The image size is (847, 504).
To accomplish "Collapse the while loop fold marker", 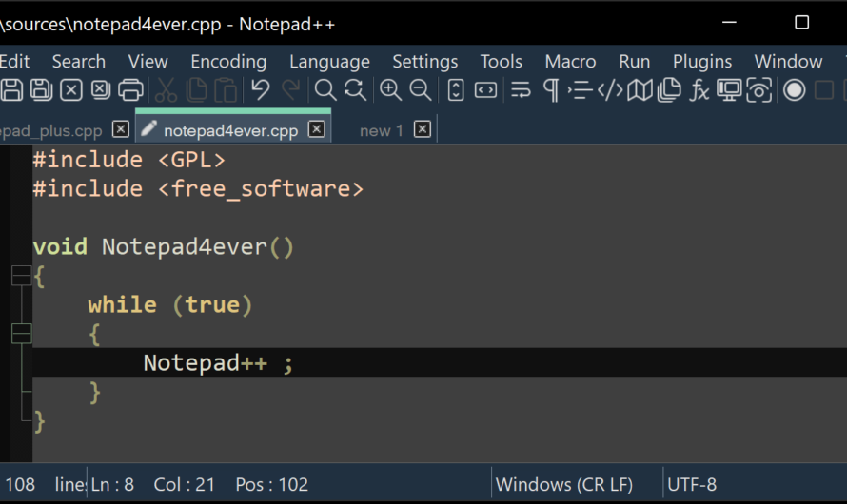I will (21, 334).
